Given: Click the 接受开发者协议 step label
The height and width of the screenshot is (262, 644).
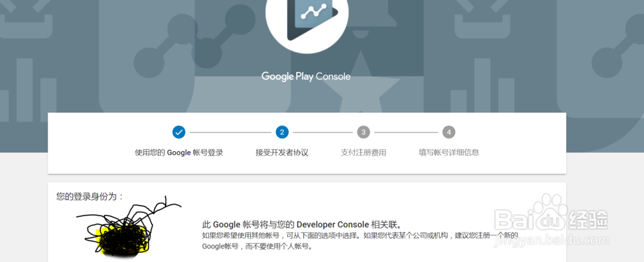Looking at the screenshot, I should [282, 153].
